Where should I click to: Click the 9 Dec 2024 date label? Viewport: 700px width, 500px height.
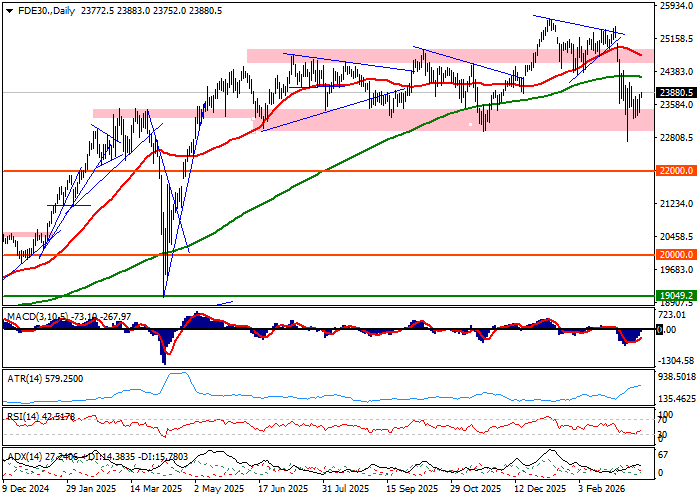tap(29, 491)
